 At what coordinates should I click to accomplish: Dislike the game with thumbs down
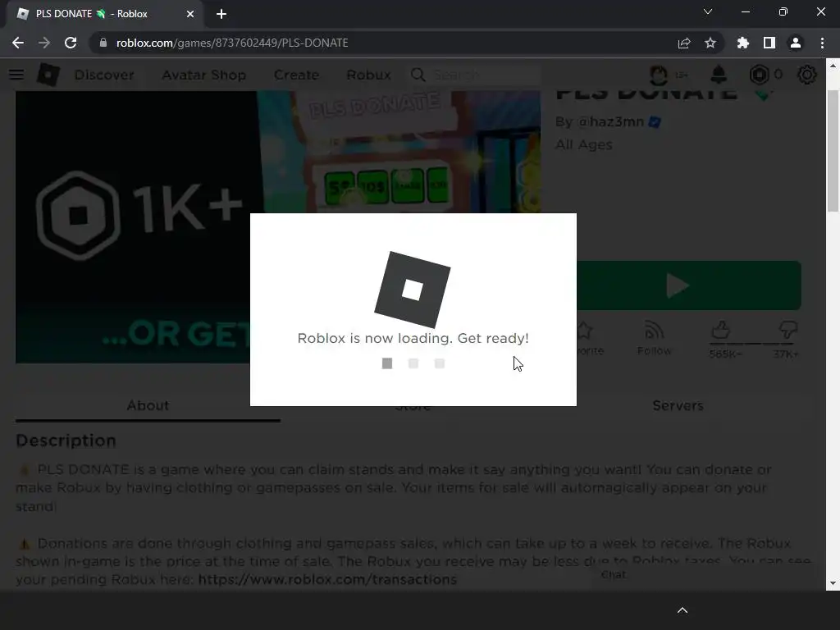(x=788, y=330)
